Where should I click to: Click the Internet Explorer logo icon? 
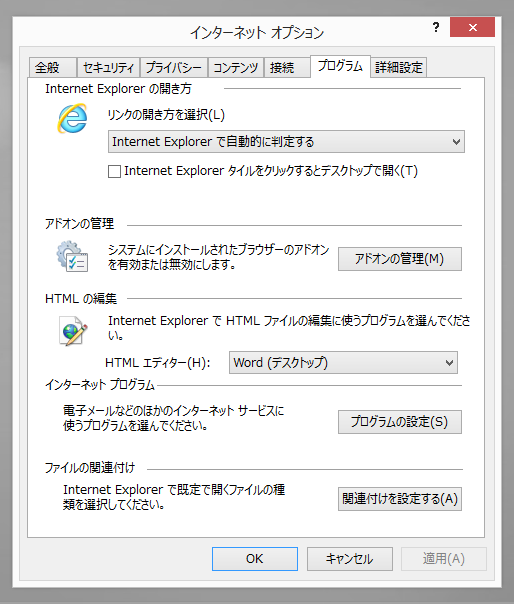tap(72, 118)
